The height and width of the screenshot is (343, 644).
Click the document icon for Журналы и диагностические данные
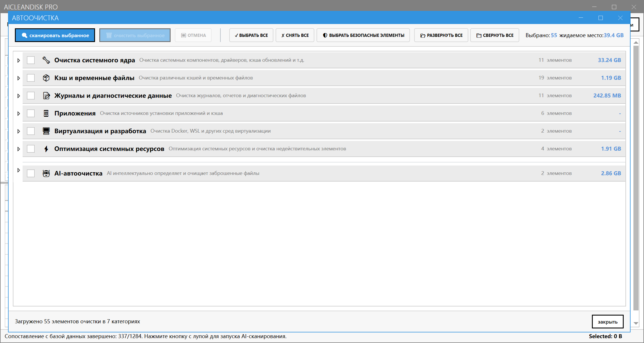coord(46,96)
